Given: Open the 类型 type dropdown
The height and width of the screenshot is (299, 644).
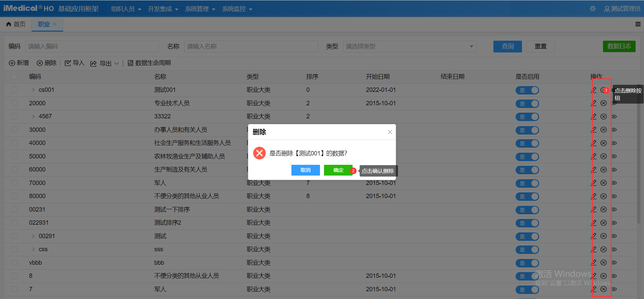Looking at the screenshot, I should (x=409, y=46).
